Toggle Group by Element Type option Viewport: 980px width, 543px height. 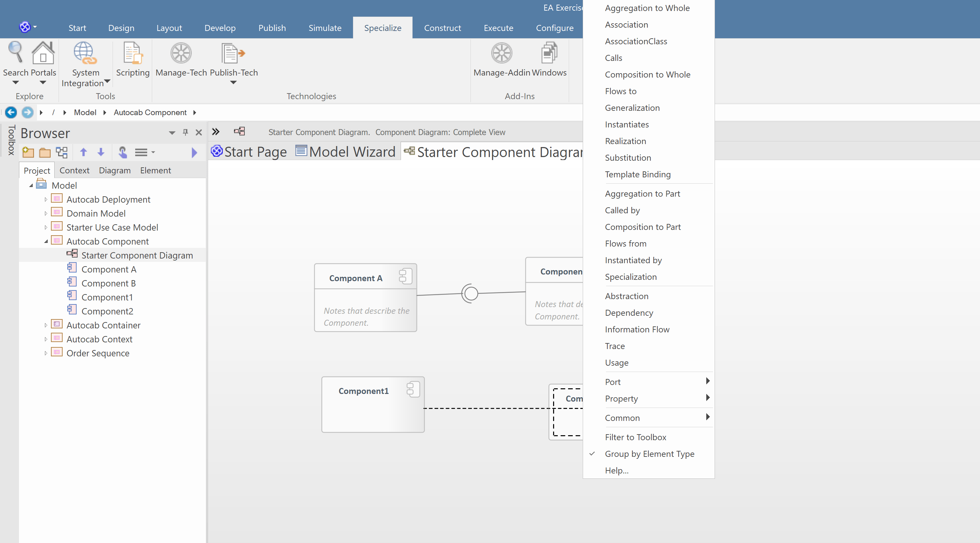click(649, 453)
